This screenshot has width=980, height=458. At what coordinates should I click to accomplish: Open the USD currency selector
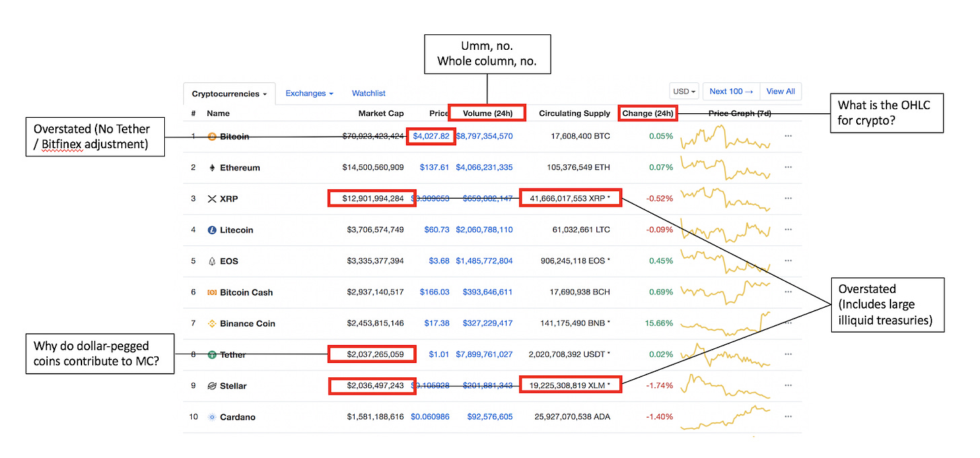click(685, 92)
